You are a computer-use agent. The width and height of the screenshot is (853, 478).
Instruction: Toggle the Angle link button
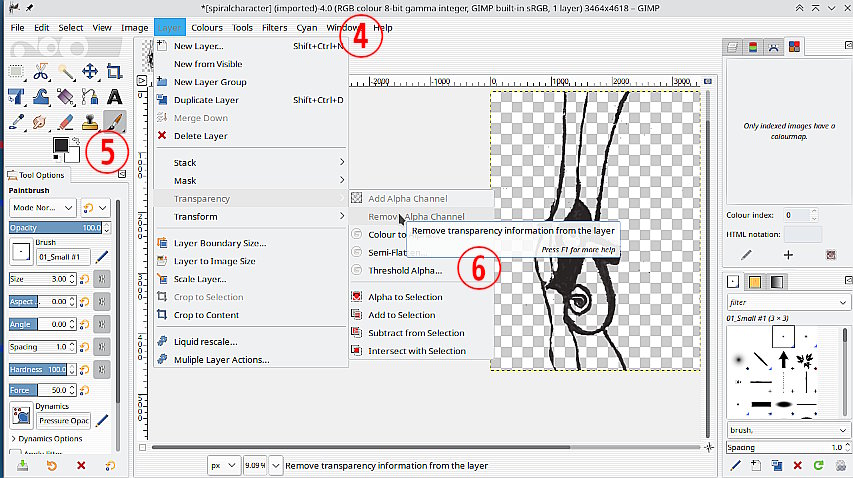click(102, 324)
